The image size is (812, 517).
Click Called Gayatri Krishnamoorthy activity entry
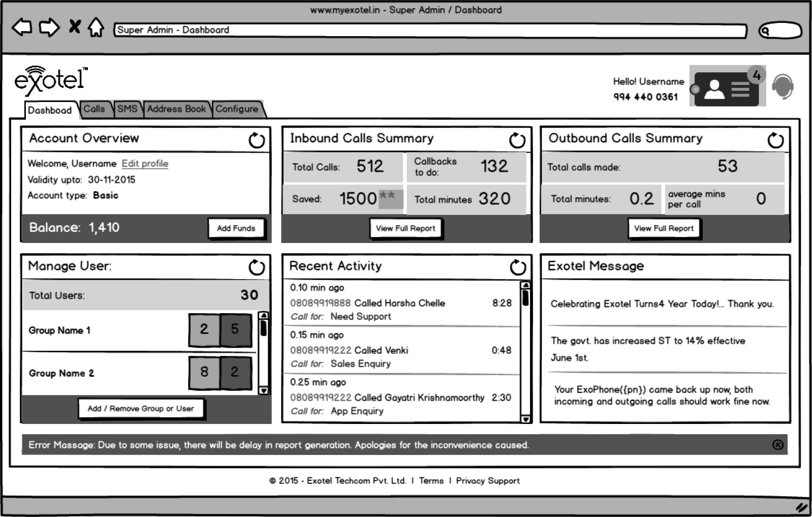click(x=401, y=397)
